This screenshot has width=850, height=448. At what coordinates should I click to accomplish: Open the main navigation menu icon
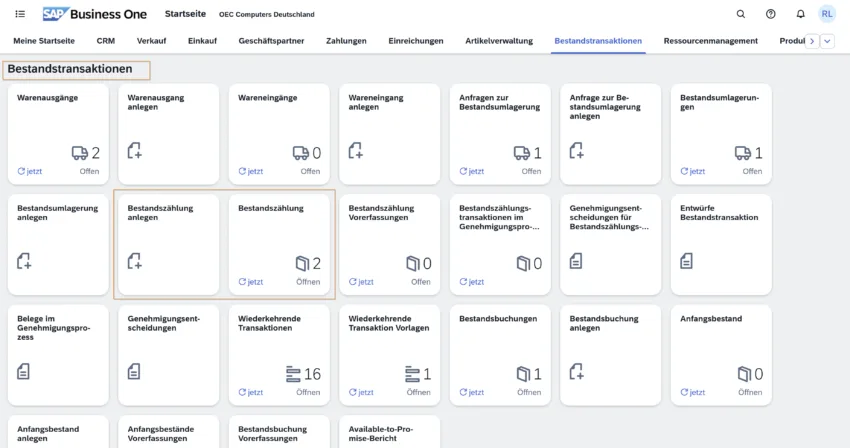(20, 14)
